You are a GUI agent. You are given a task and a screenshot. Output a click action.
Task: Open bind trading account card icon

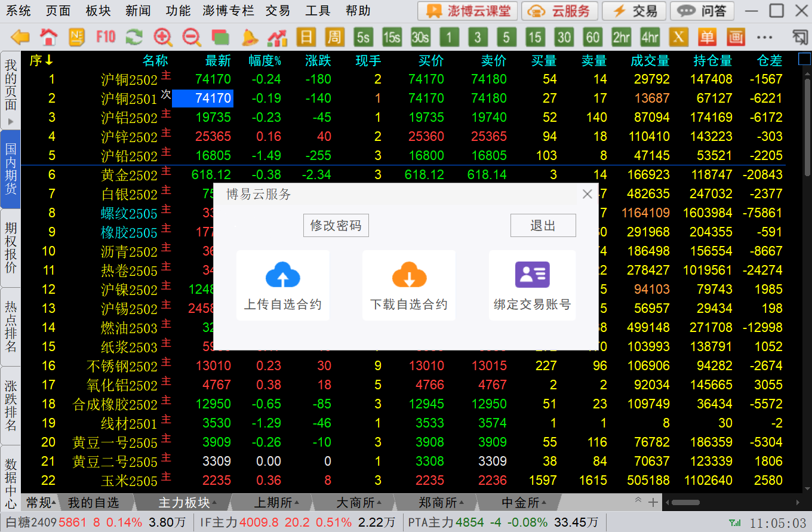[532, 275]
